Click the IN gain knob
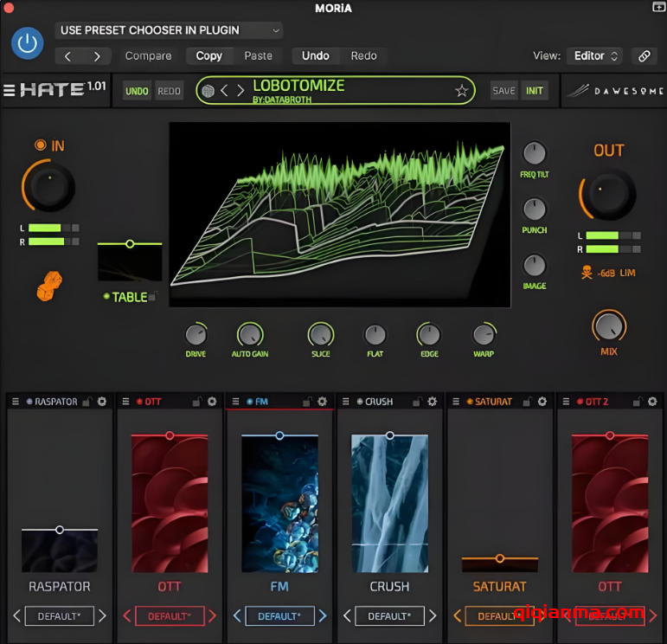 click(50, 186)
